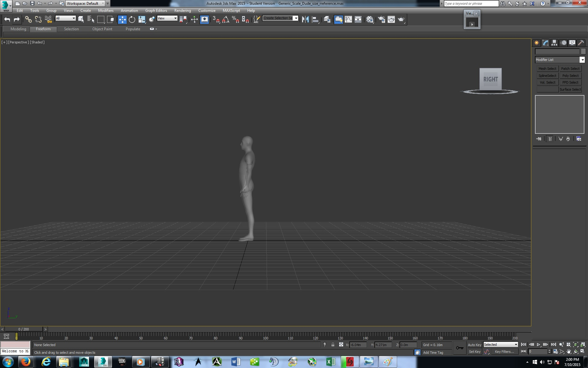Image resolution: width=588 pixels, height=368 pixels.
Task: Open the Rendering menu
Action: point(182,11)
